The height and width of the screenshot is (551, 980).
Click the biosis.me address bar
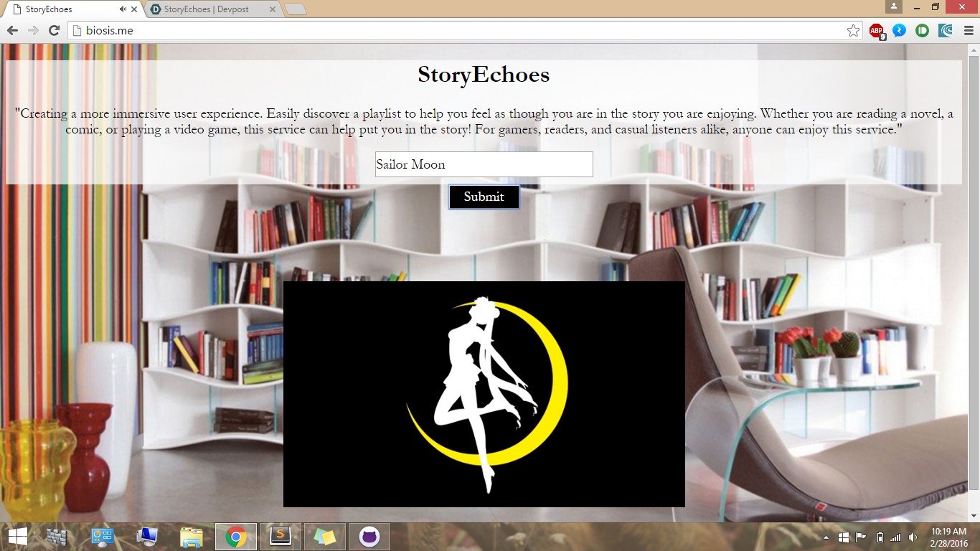tap(459, 30)
